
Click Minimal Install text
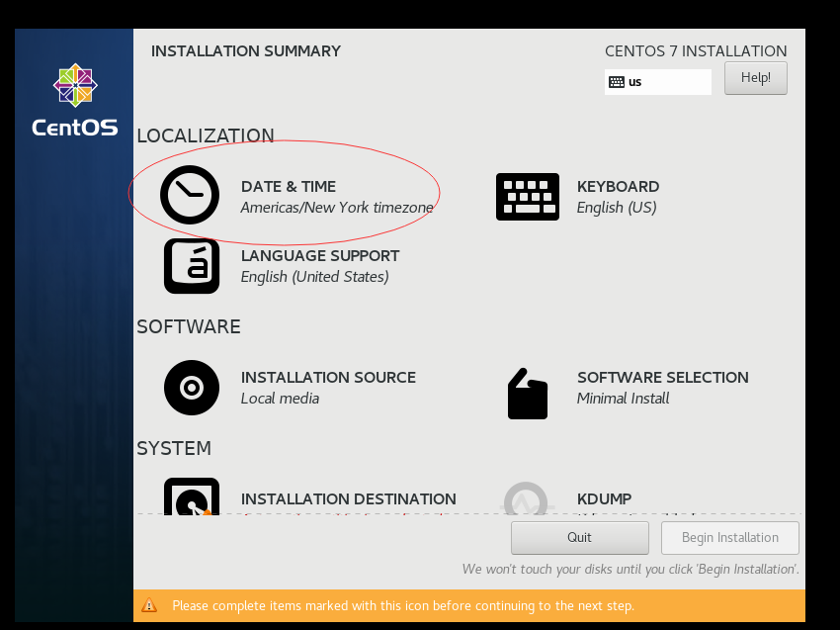pos(623,399)
